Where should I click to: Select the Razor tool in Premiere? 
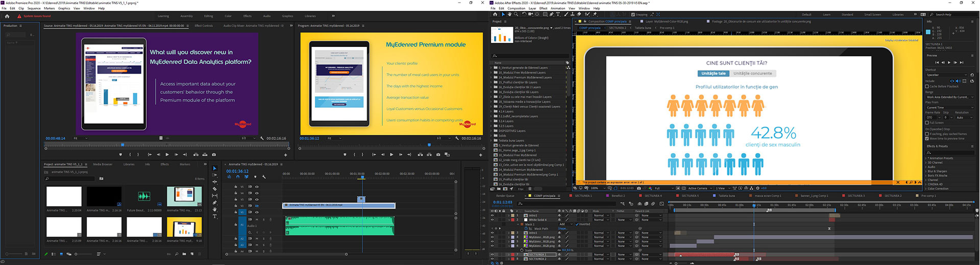[214, 189]
